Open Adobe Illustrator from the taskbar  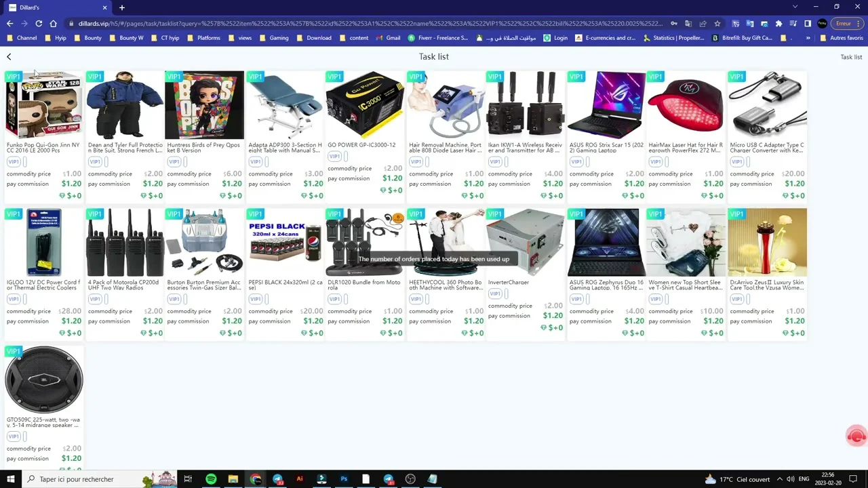point(300,479)
